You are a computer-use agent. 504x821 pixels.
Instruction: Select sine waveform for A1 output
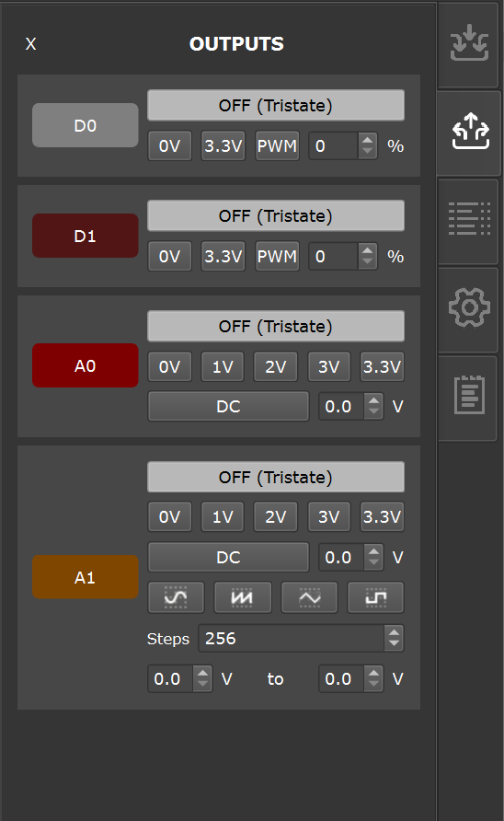coord(176,597)
